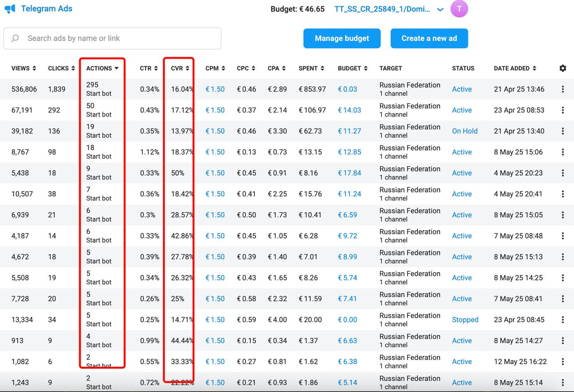Click the Create a new ad button
Viewport: 574px width, 392px height.
tap(429, 39)
